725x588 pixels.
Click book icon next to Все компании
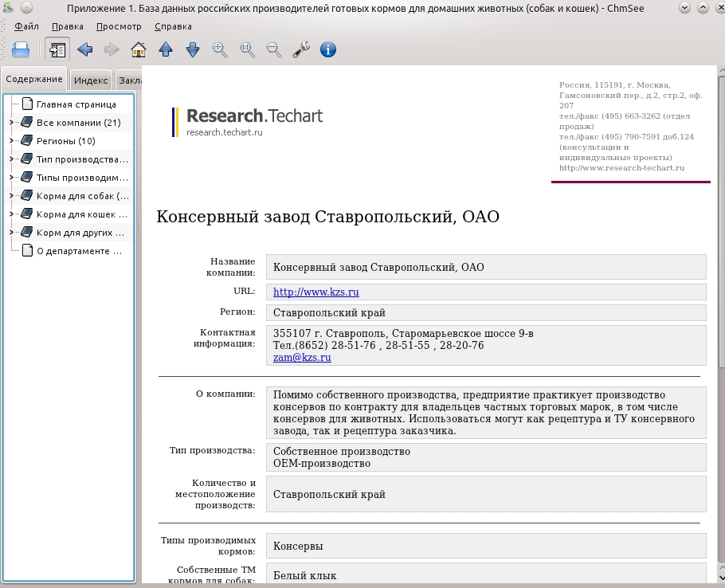tap(27, 123)
